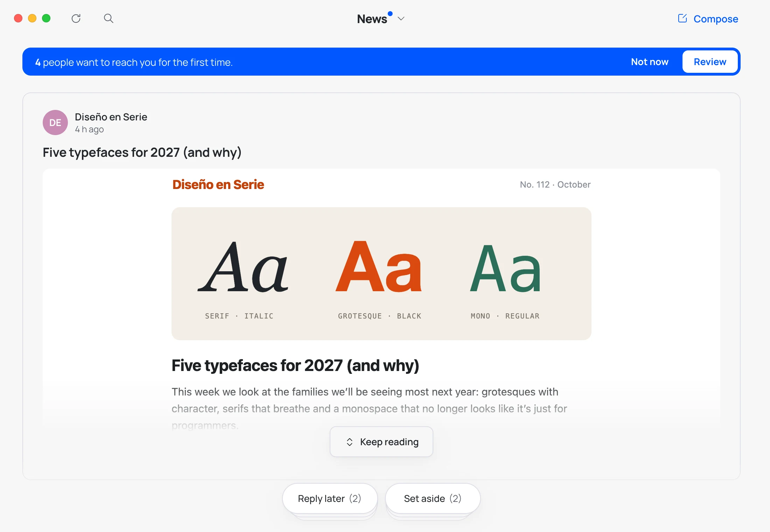Open sender name Diseño en Serie
The width and height of the screenshot is (770, 532).
coord(111,117)
